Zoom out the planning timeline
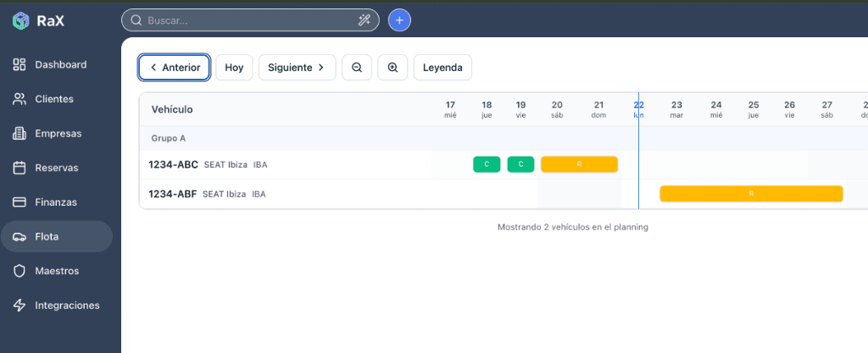This screenshot has height=353, width=868. click(357, 68)
